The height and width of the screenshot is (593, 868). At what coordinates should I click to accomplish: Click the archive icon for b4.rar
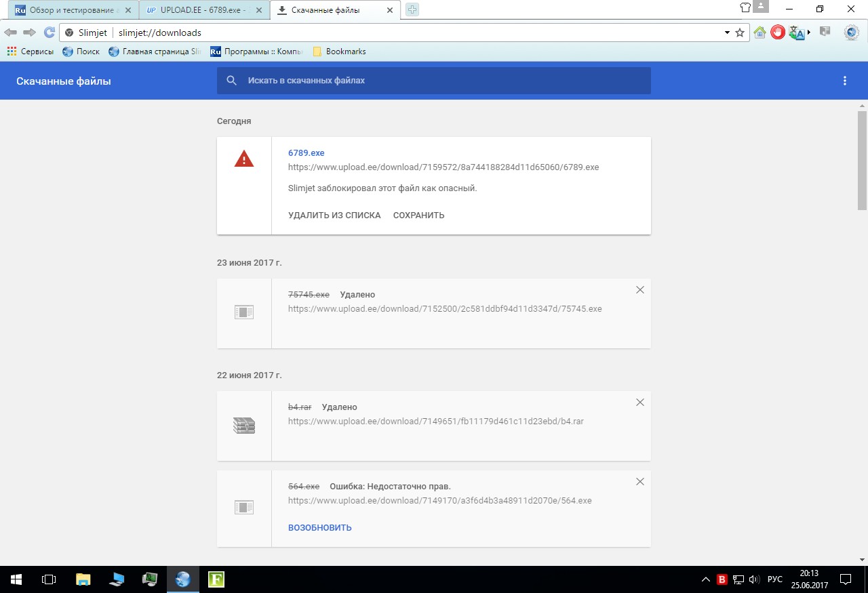(x=244, y=426)
